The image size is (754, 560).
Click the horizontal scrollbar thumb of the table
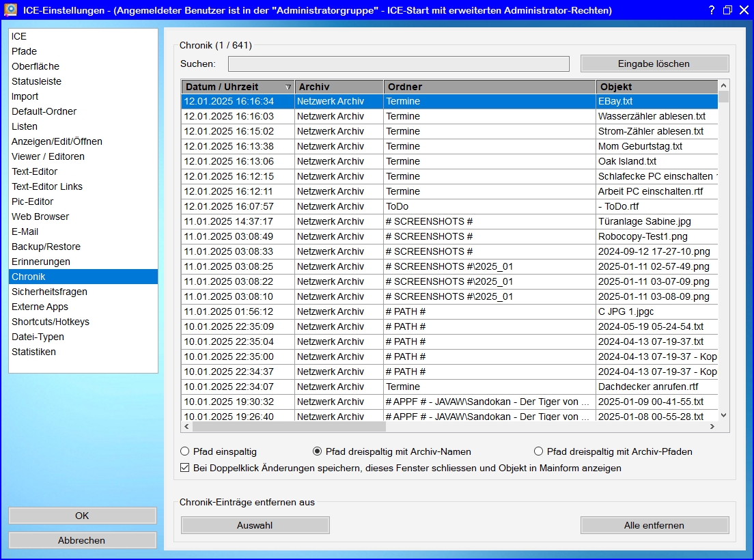coord(289,426)
